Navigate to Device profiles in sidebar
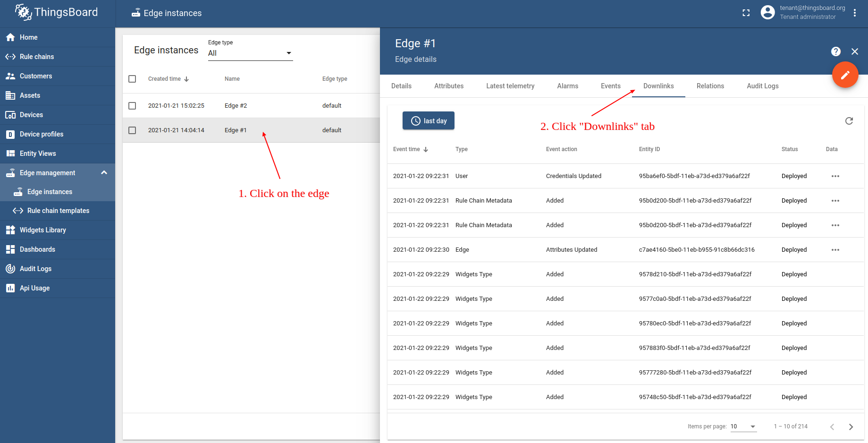Screen dimensions: 868x443 pyautogui.click(x=42, y=134)
